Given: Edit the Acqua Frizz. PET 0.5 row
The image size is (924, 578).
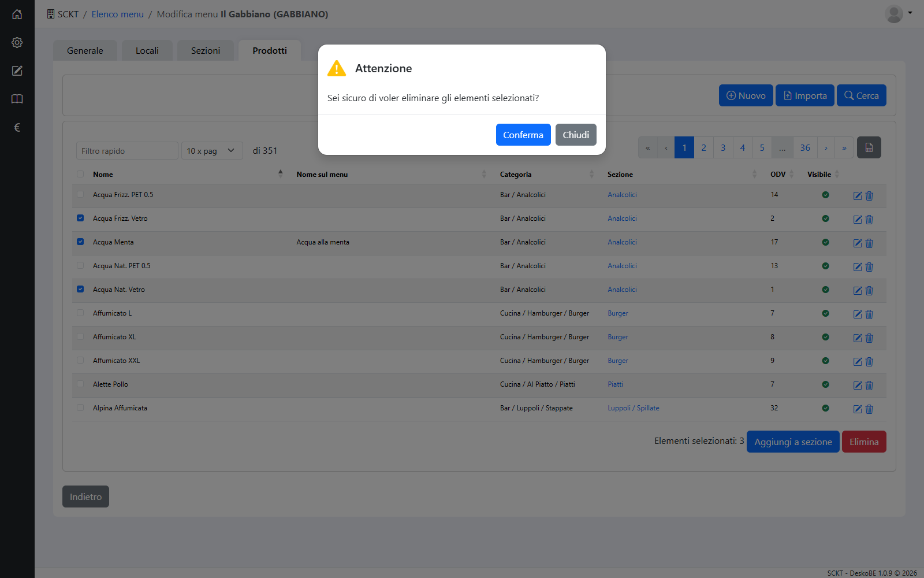Looking at the screenshot, I should tap(858, 196).
